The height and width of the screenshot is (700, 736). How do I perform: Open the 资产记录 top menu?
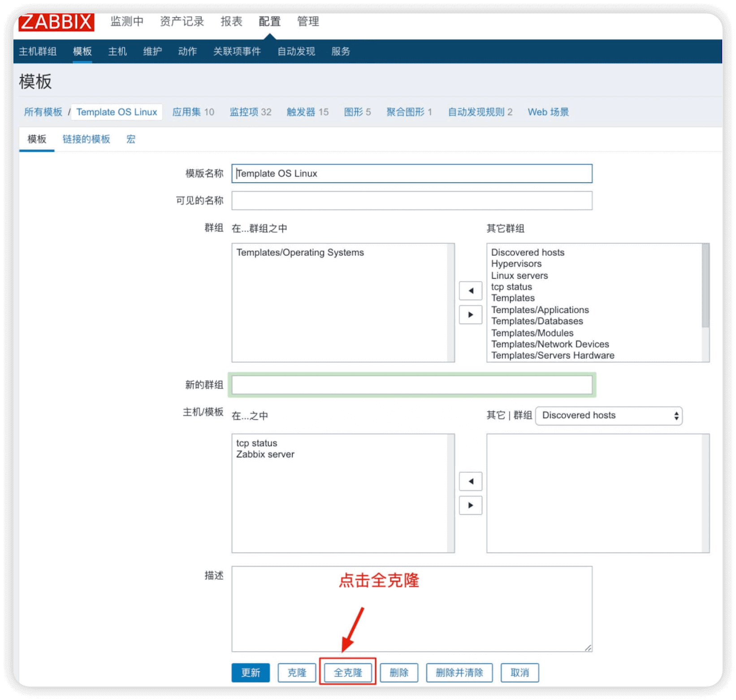pyautogui.click(x=182, y=22)
